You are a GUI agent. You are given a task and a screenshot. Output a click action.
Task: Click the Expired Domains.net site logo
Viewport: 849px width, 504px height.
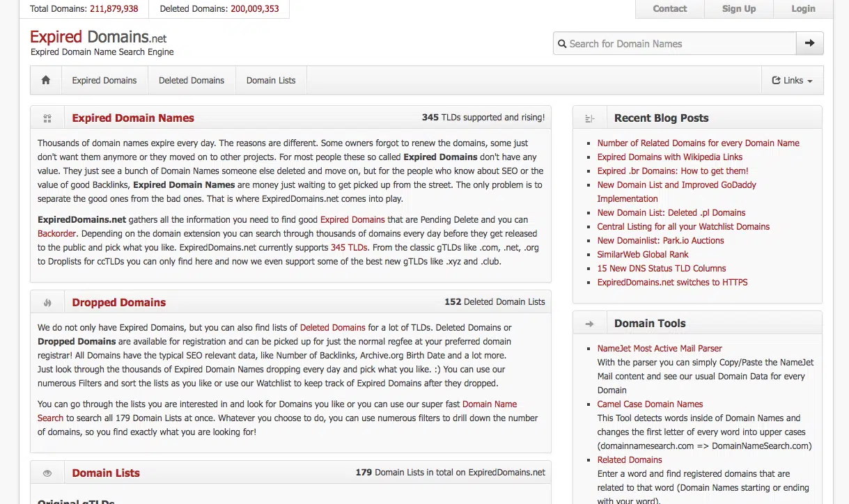(98, 37)
